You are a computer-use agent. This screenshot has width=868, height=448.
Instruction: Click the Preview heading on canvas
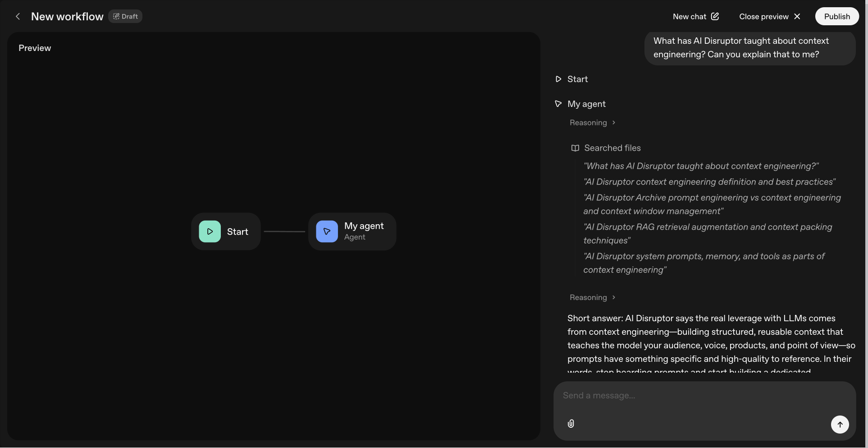(35, 48)
